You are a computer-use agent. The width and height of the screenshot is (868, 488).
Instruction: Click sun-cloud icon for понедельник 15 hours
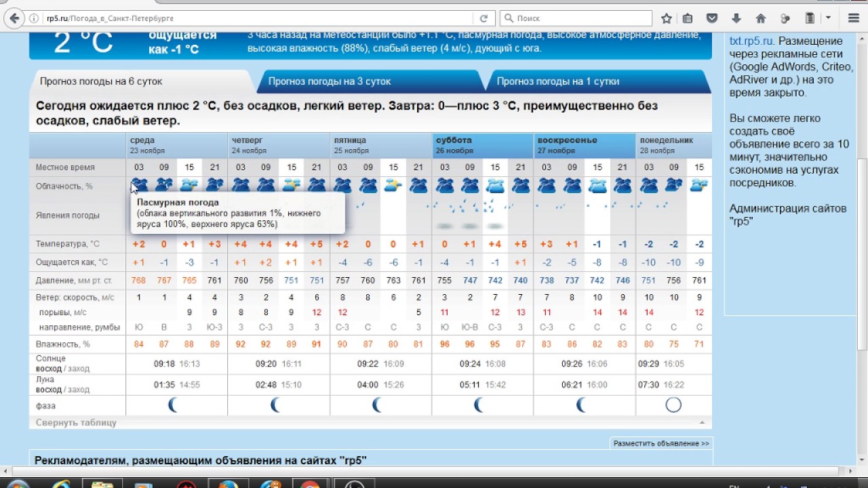(699, 185)
